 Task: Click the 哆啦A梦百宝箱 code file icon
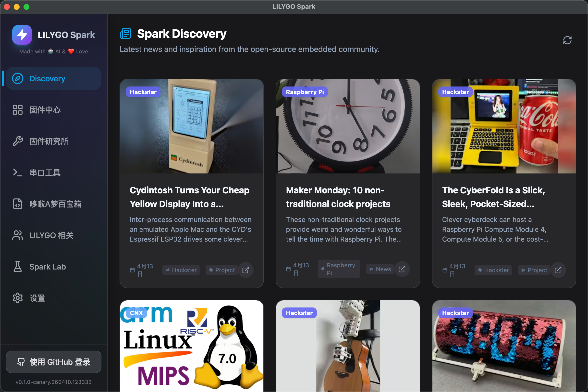pyautogui.click(x=18, y=204)
